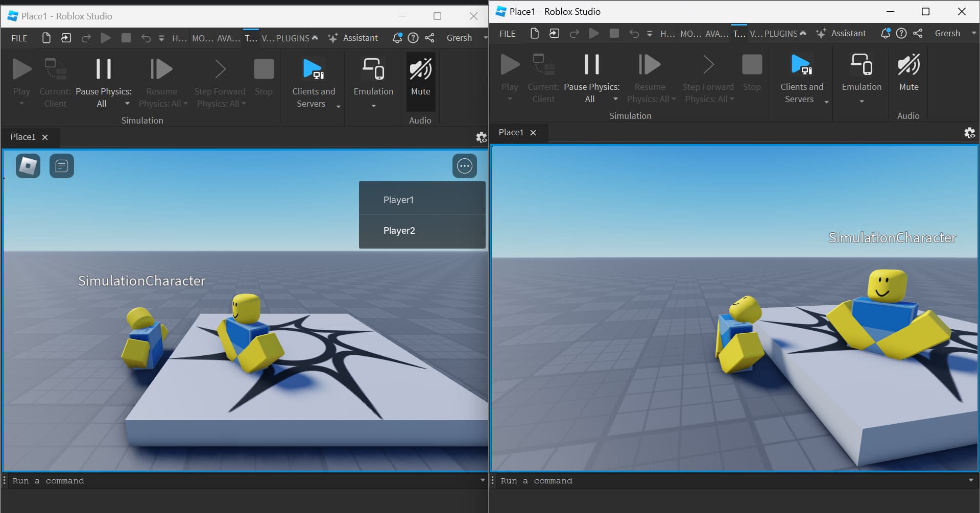Click the Share icon near the account name
This screenshot has height=513, width=980.
click(429, 38)
